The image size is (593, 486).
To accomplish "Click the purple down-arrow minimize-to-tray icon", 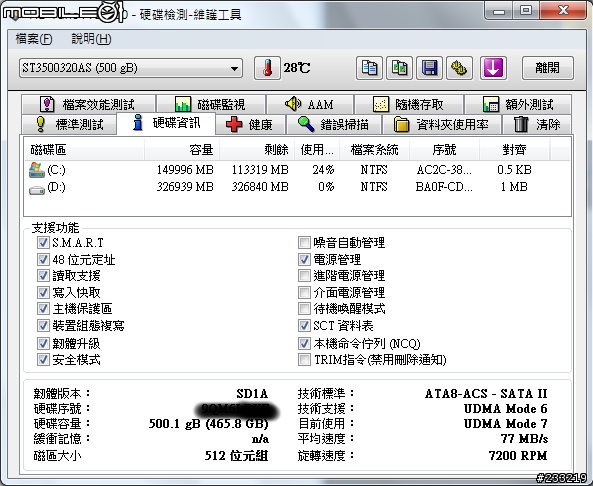I will coord(493,68).
